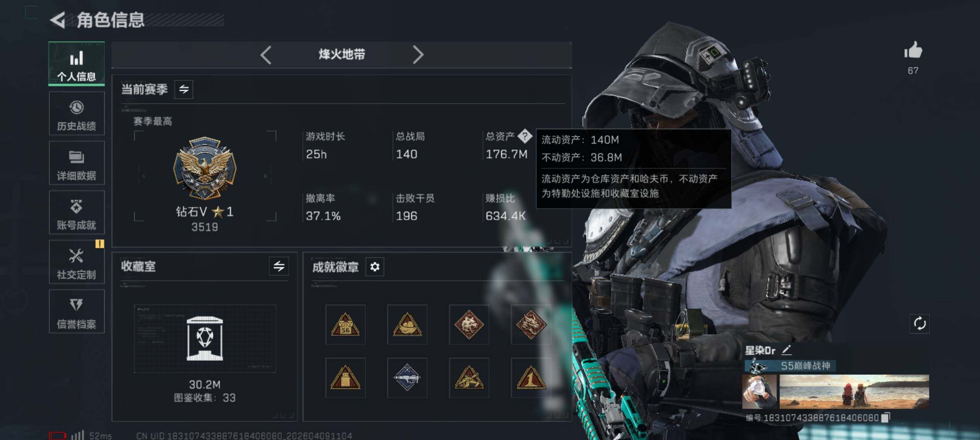980x440 pixels.
Task: Go back using the arrow beside 角色信息
Action: (x=58, y=20)
